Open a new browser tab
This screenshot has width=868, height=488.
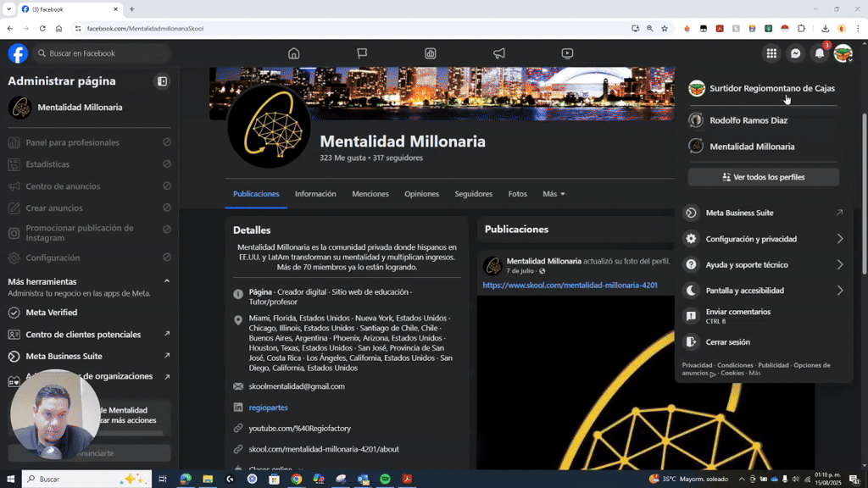131,8
